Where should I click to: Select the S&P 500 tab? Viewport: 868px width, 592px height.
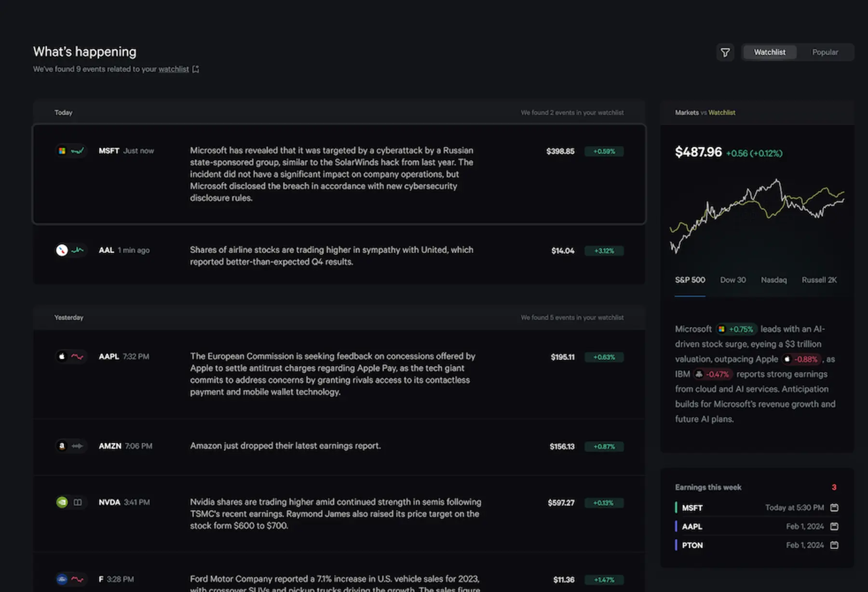690,280
